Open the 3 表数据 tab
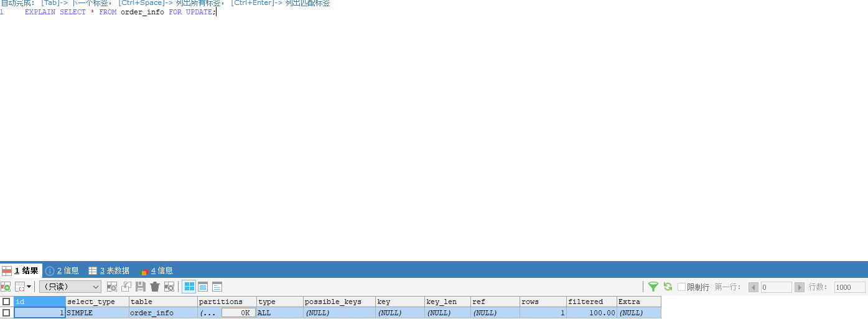Viewport: 868px width, 319px height. coord(109,270)
